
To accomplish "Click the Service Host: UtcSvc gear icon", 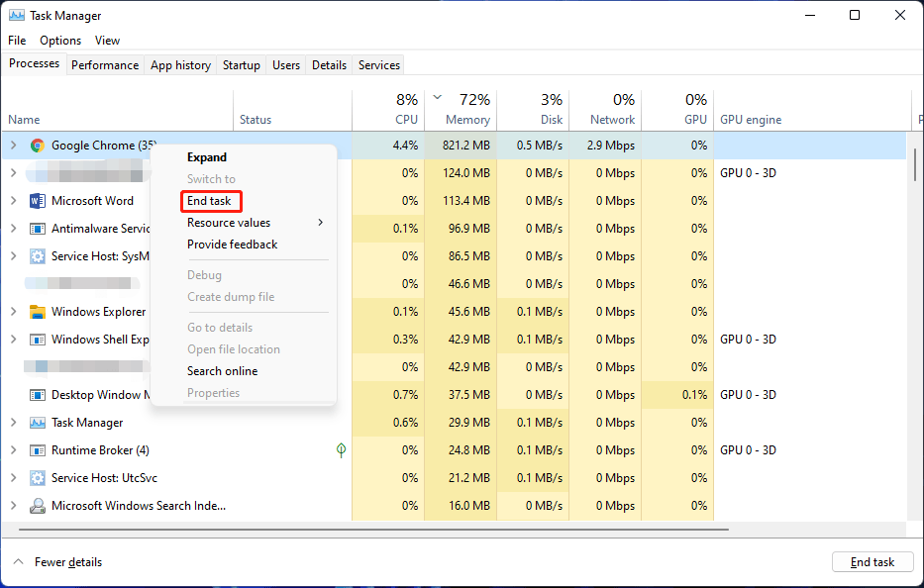I will tap(37, 478).
